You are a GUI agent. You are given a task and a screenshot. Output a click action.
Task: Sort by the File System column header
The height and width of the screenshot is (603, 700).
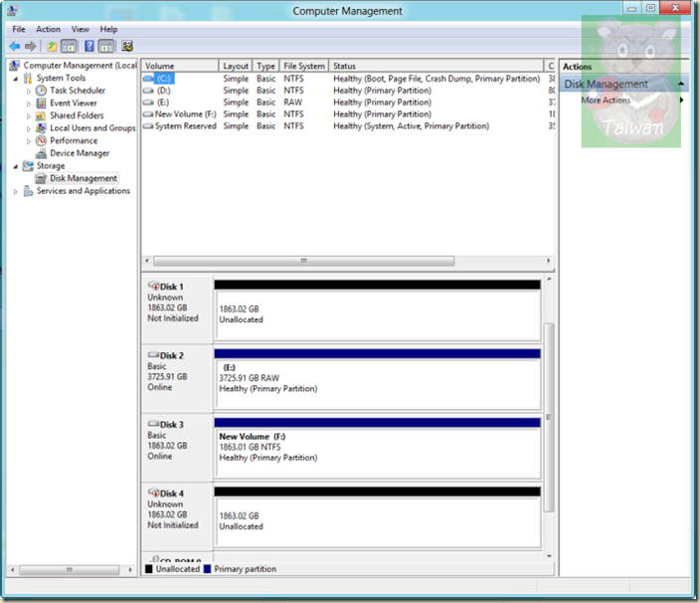tap(304, 66)
